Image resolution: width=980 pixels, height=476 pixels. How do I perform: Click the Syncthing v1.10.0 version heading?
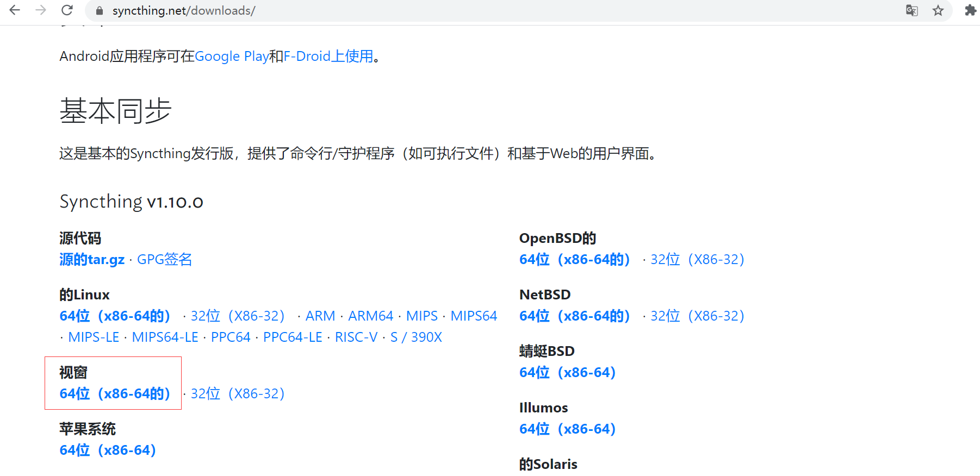131,202
